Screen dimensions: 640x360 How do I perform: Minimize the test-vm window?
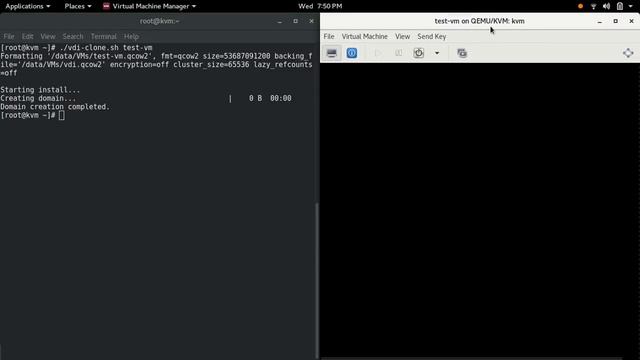tap(600, 21)
